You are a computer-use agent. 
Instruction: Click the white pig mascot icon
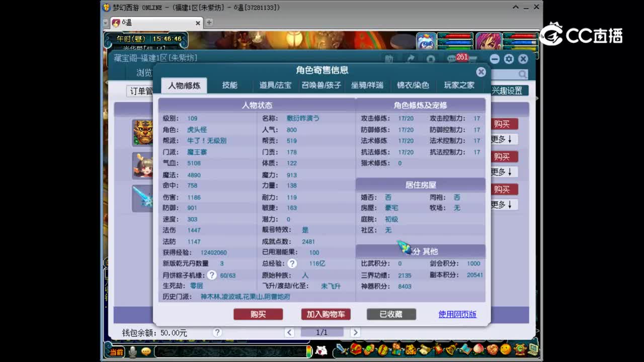321,350
